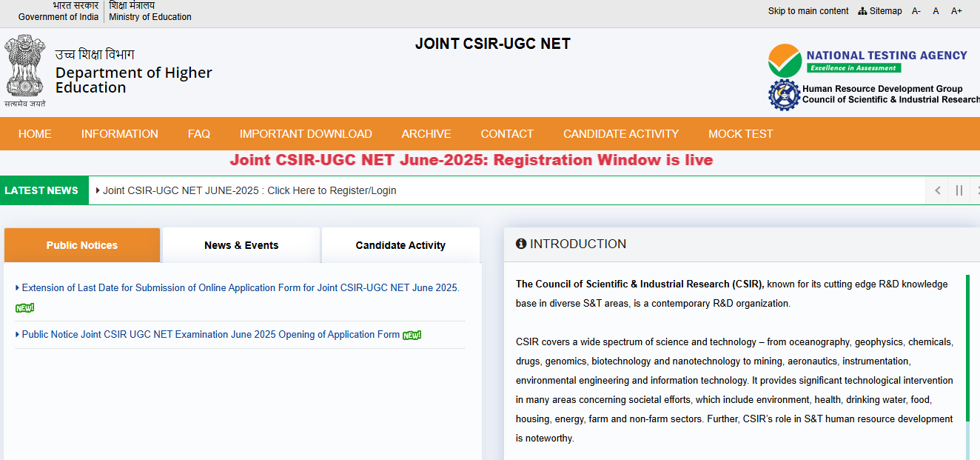
Task: Click the Department of Higher Education text
Action: (134, 80)
